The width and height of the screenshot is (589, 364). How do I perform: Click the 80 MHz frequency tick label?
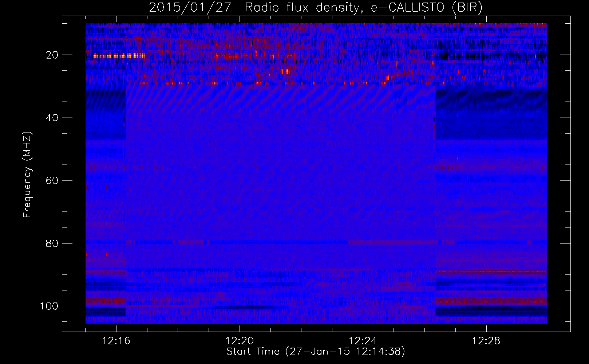pyautogui.click(x=52, y=243)
